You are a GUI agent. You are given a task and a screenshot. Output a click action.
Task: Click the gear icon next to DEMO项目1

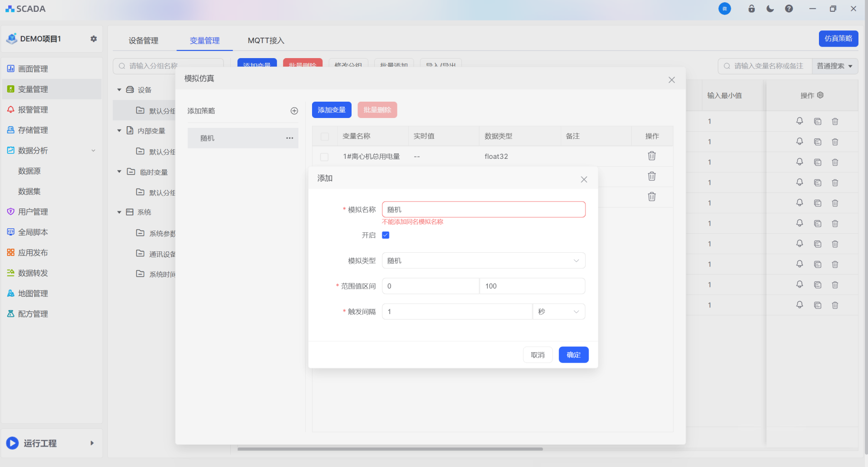pos(94,39)
